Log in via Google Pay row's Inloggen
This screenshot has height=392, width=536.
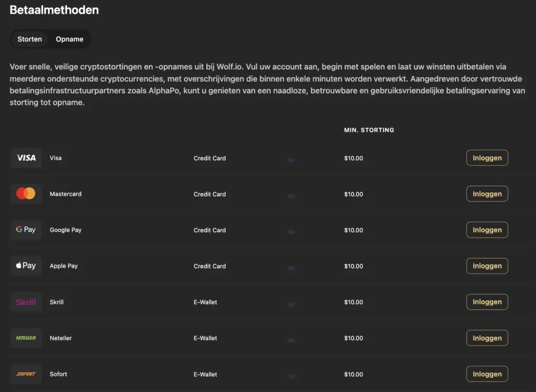click(x=487, y=230)
